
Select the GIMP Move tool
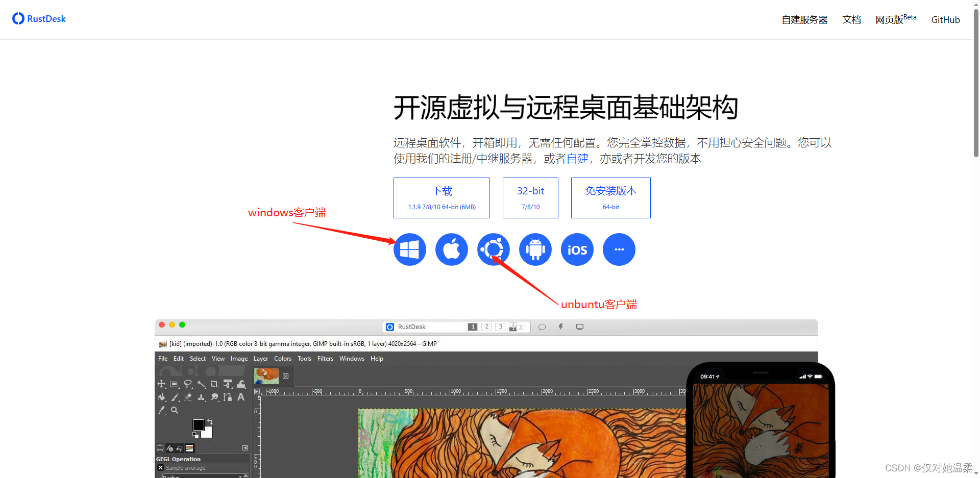pyautogui.click(x=161, y=384)
